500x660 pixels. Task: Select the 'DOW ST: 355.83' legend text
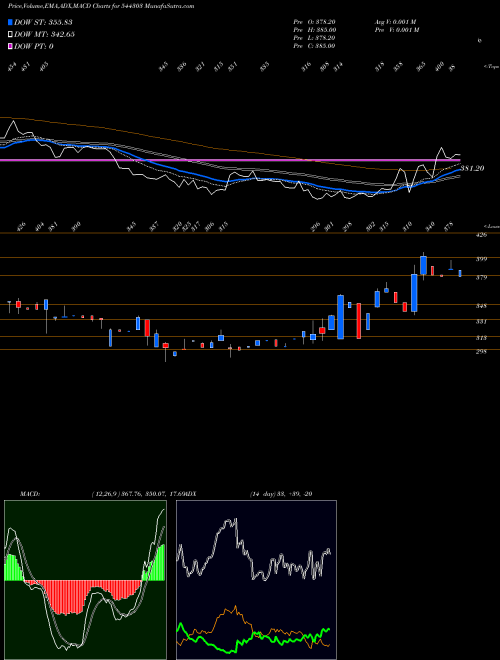tap(43, 22)
